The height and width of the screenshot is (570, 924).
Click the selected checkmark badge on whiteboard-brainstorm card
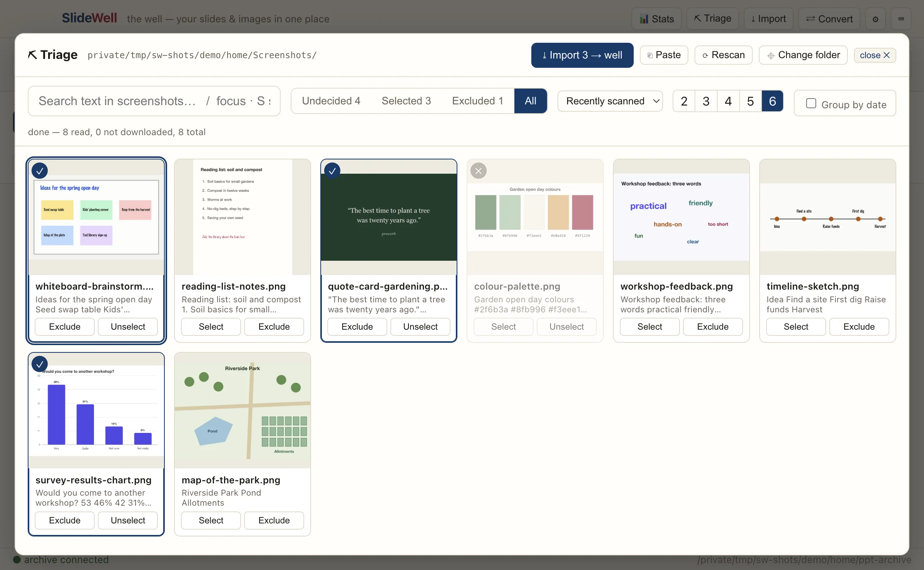coord(40,171)
